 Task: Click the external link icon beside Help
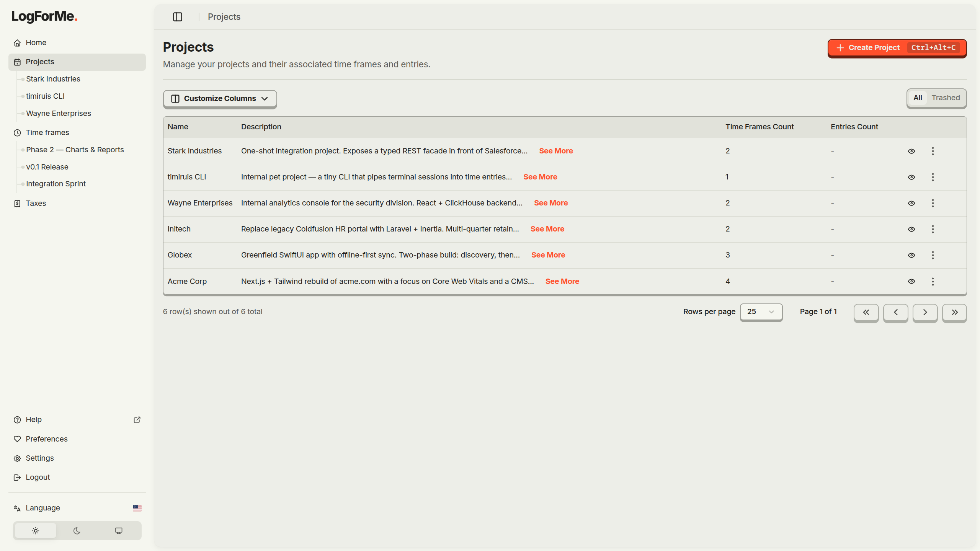coord(137,420)
